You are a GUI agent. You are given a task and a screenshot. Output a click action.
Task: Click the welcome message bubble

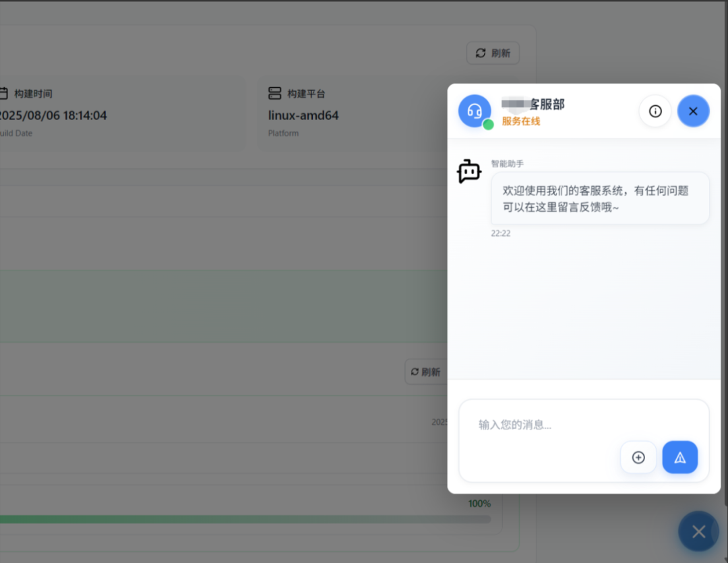[599, 198]
